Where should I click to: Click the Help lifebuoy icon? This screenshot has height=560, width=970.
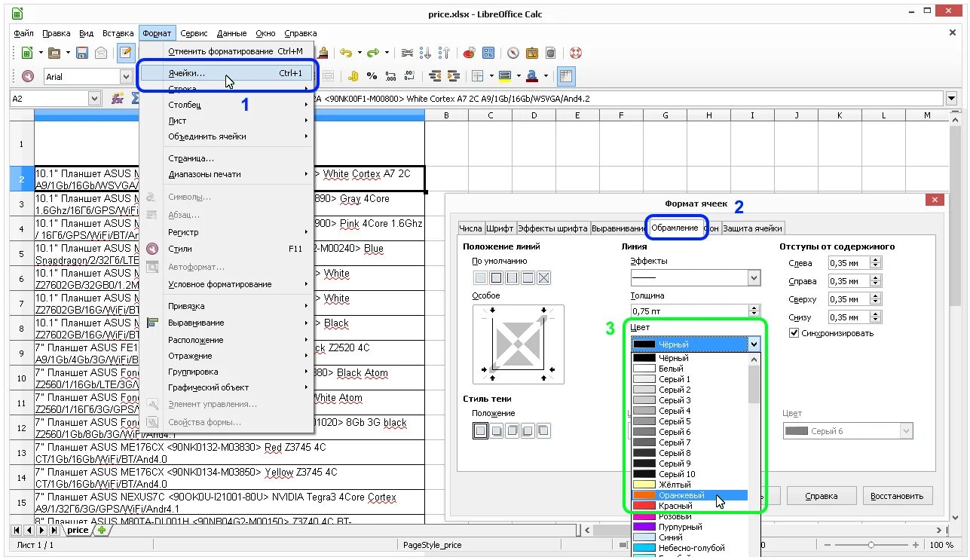(x=576, y=53)
